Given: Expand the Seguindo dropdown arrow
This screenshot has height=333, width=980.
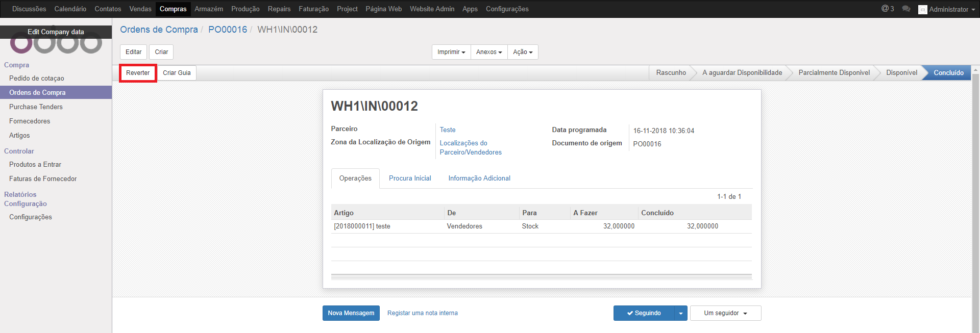Looking at the screenshot, I should [681, 313].
